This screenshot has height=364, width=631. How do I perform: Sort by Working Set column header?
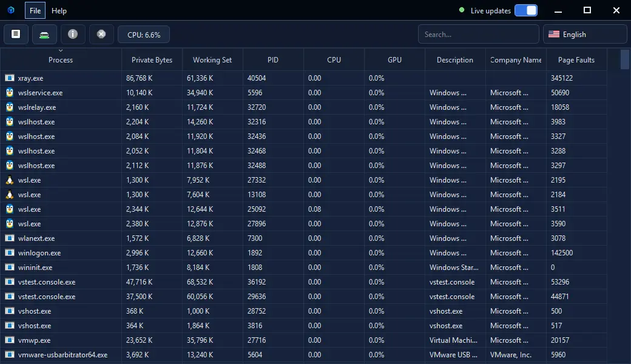tap(212, 59)
